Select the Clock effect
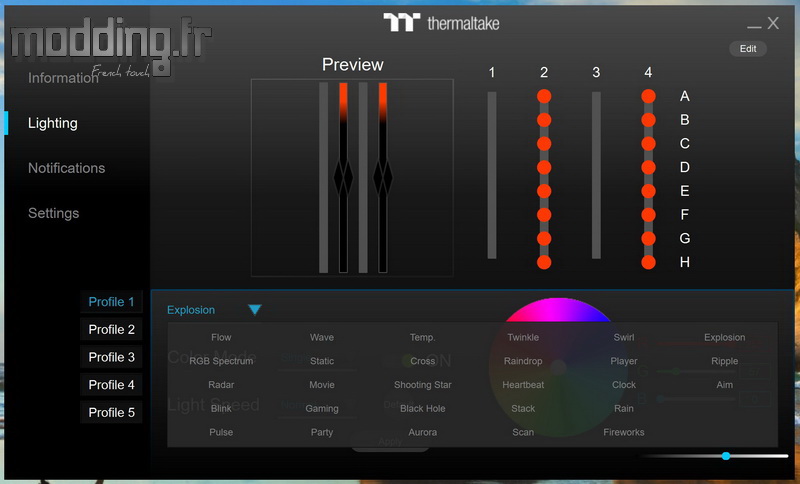The image size is (800, 484). click(623, 385)
